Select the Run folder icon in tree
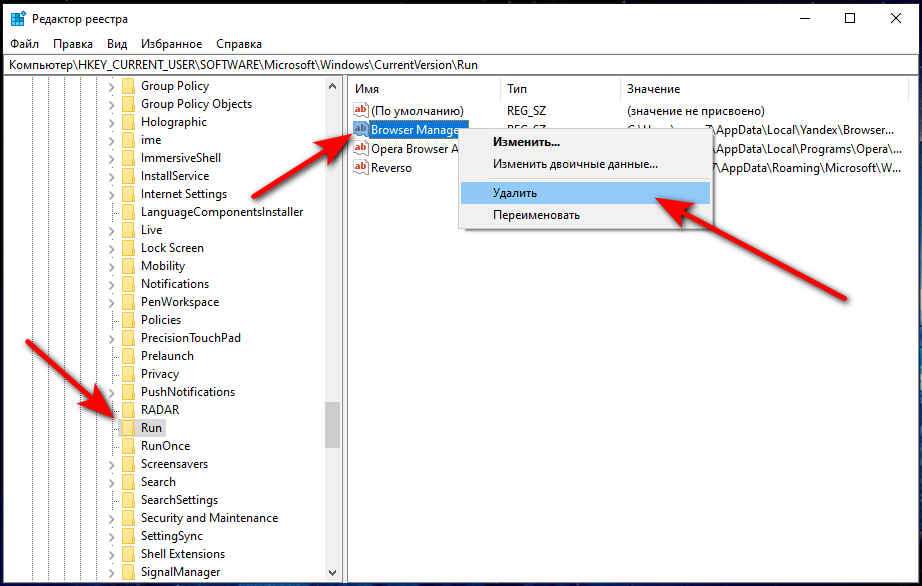The height and width of the screenshot is (586, 922). (x=128, y=428)
